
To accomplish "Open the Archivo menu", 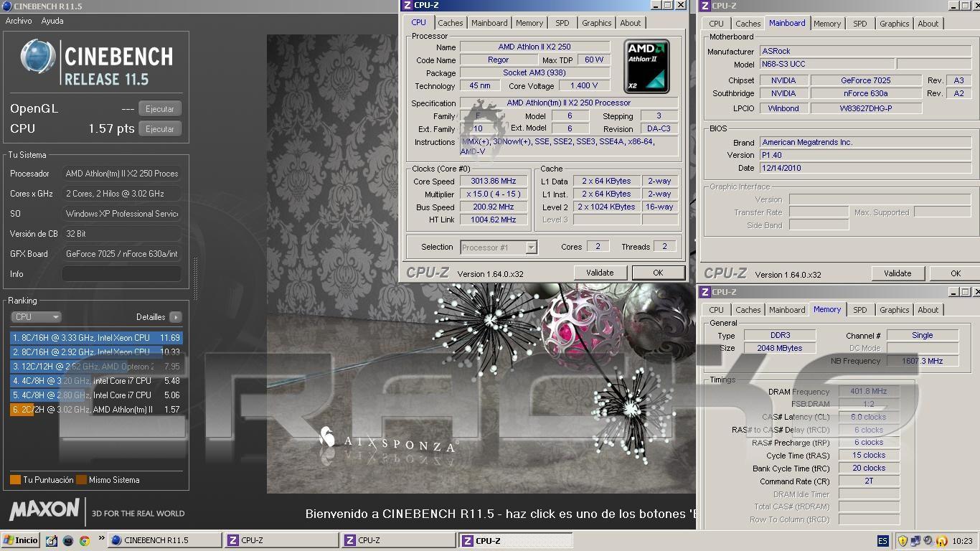I will pos(19,21).
